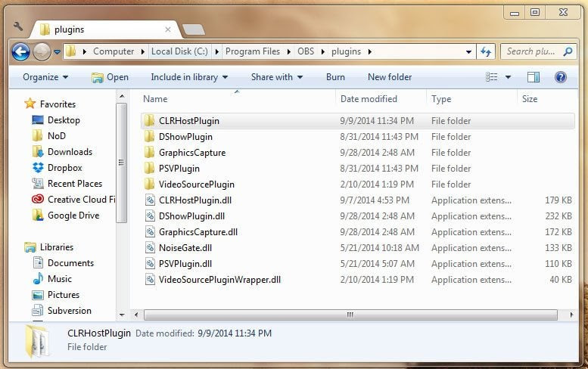
Task: Open the Organize menu
Action: pos(45,77)
